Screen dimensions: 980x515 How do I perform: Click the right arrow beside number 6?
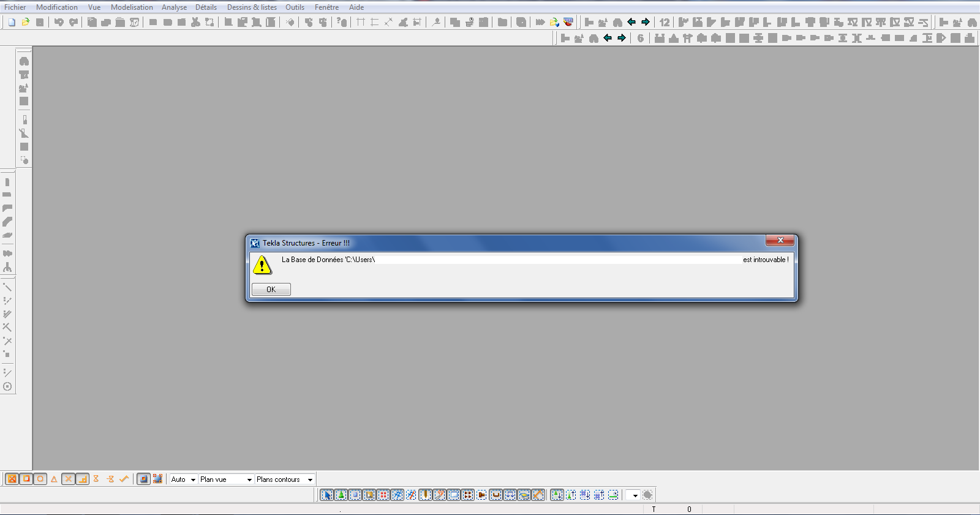coord(622,38)
